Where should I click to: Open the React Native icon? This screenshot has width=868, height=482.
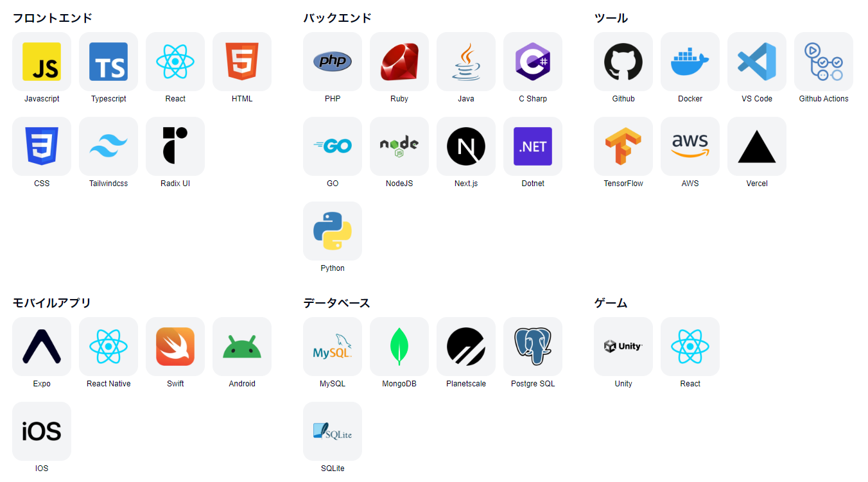tap(108, 347)
